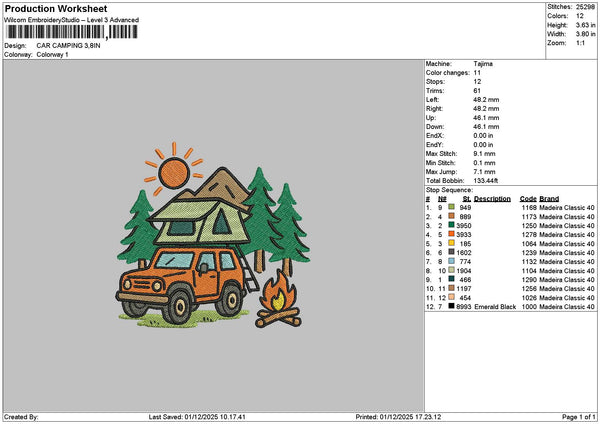Select the yellow swatch for stop 5
This screenshot has width=600, height=424.
click(x=452, y=243)
